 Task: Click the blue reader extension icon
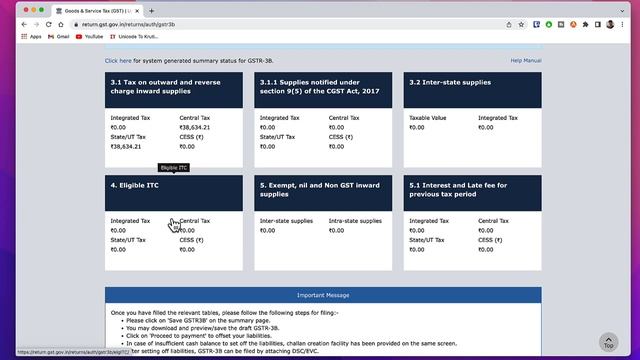536,24
